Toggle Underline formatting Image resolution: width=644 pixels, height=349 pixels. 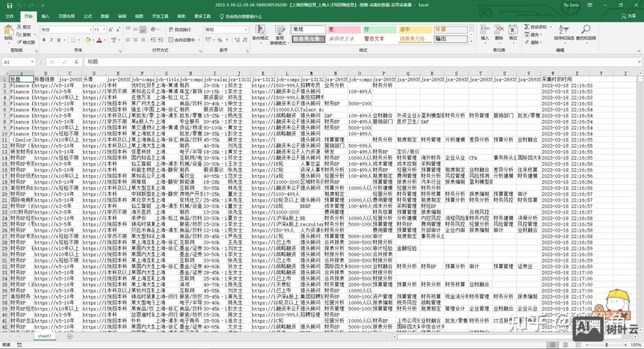pyautogui.click(x=59, y=40)
